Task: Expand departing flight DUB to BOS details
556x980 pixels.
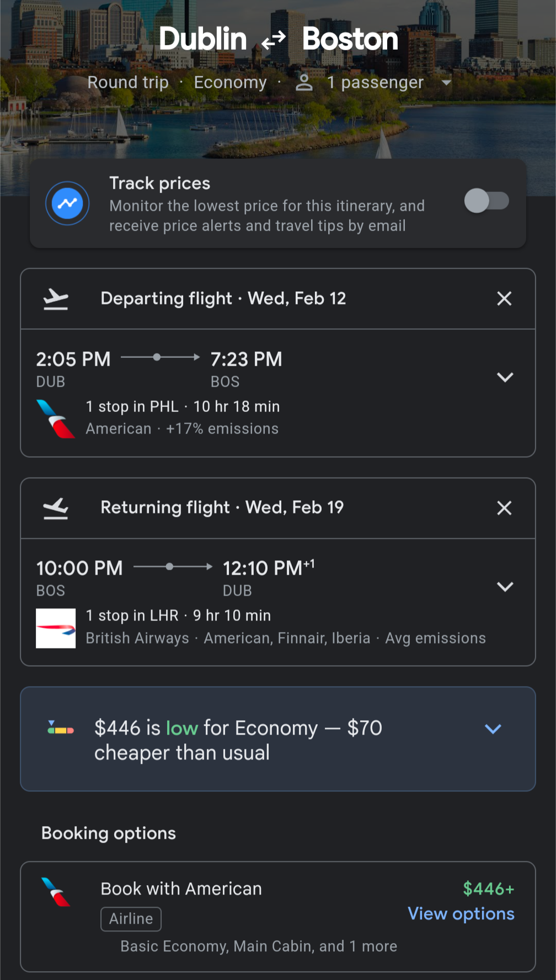Action: click(505, 377)
